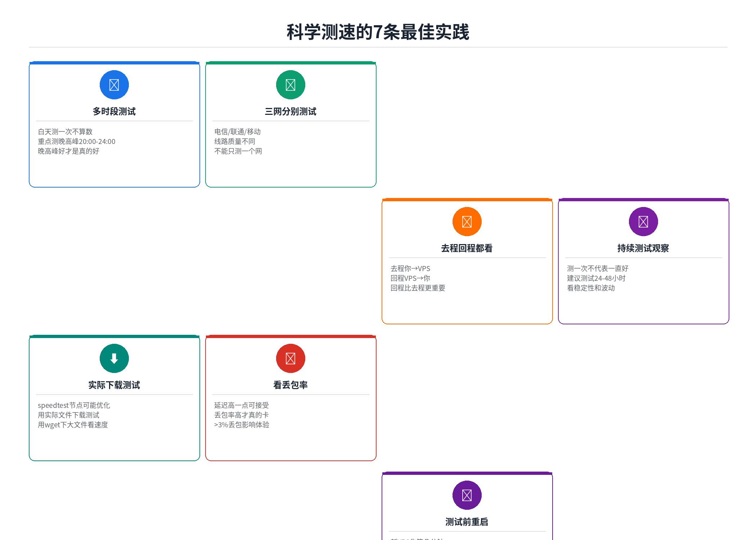Click the purple icon above 测试前重启
The image size is (756, 540).
[467, 495]
